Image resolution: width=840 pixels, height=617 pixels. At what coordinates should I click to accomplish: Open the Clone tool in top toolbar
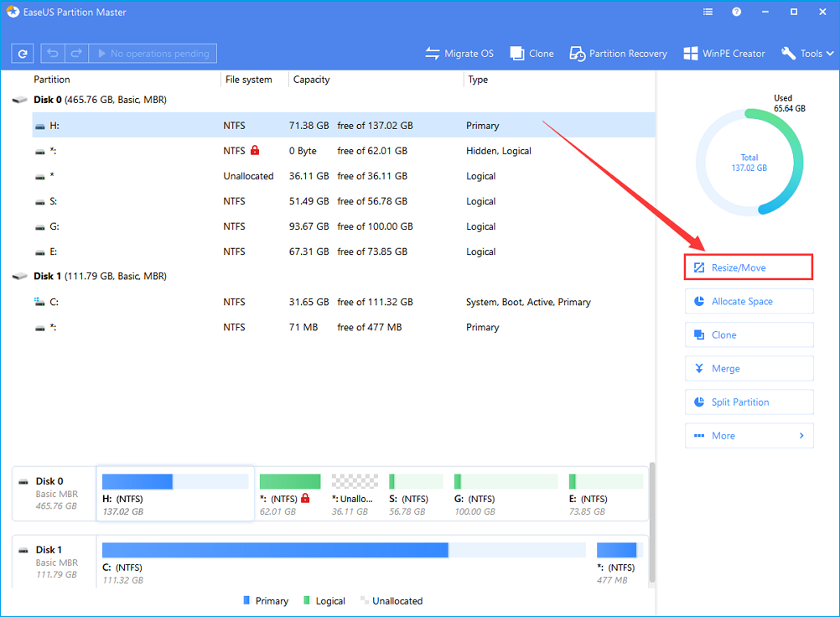coord(532,54)
